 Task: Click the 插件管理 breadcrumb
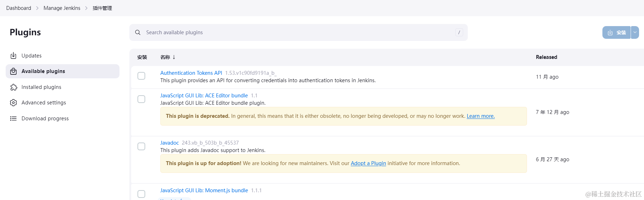click(x=102, y=8)
